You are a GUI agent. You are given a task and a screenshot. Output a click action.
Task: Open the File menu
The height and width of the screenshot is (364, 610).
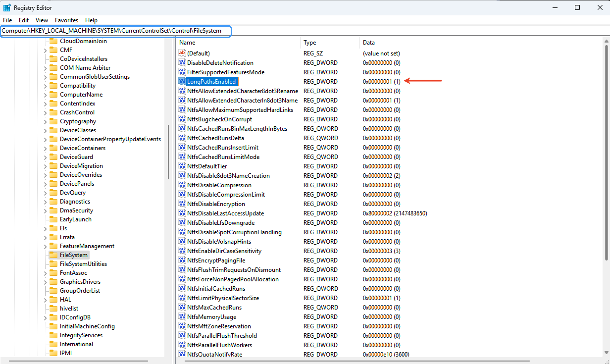coord(7,20)
